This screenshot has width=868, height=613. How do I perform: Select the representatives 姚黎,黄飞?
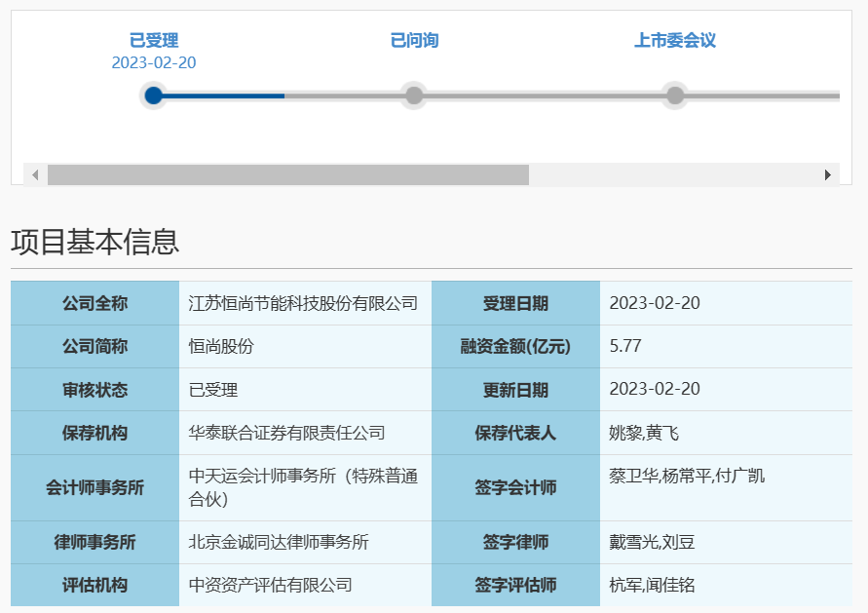click(x=644, y=433)
